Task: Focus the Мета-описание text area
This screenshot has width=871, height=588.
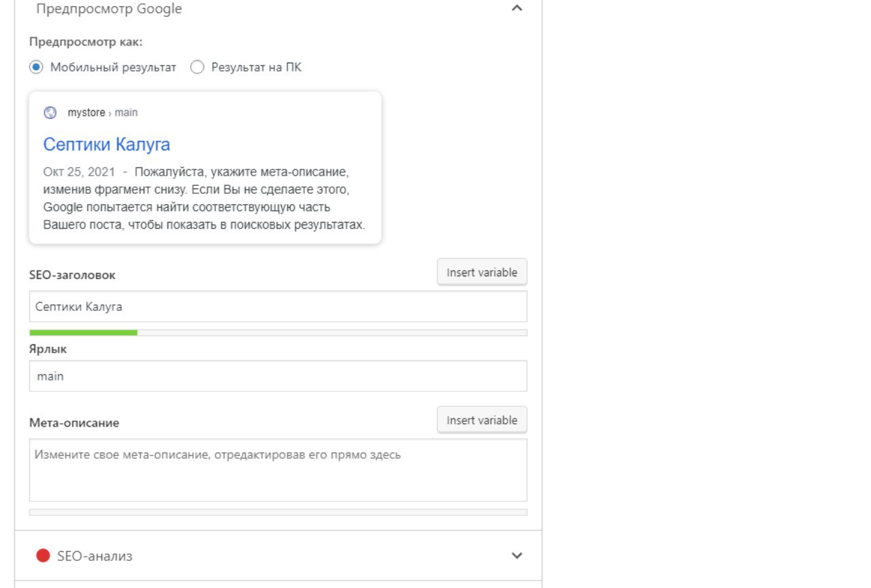Action: (278, 470)
